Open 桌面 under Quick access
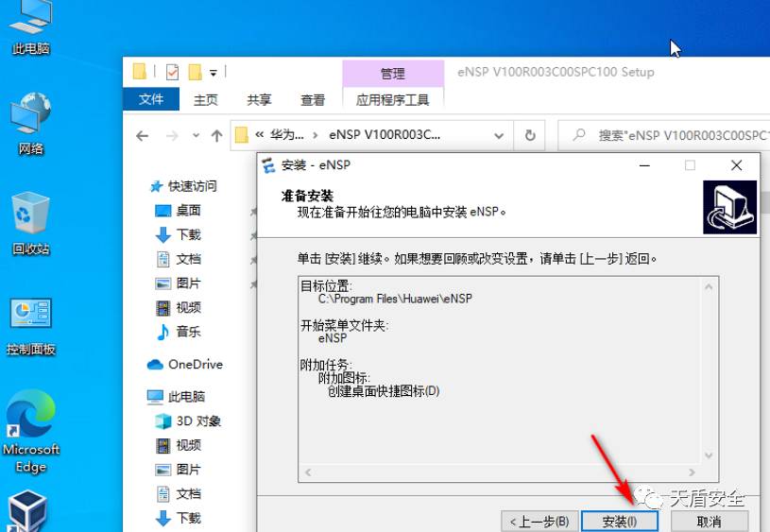Screen dimensions: 770x532 (179, 210)
